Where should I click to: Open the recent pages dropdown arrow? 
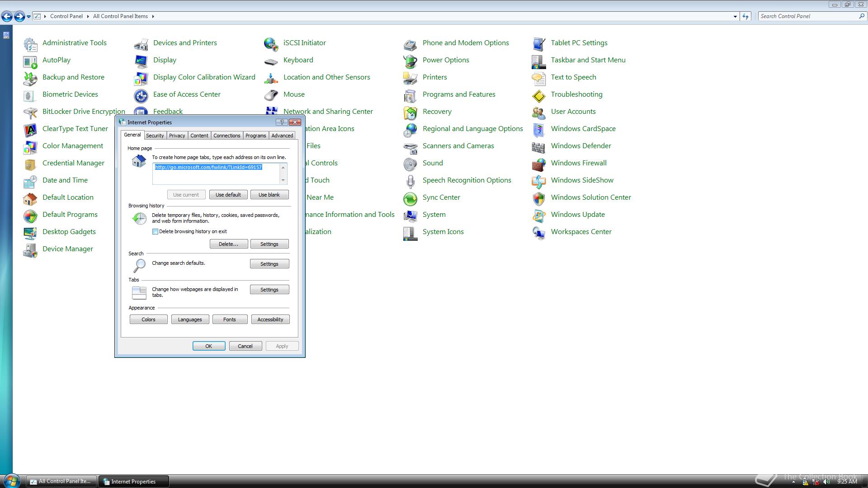tap(28, 16)
